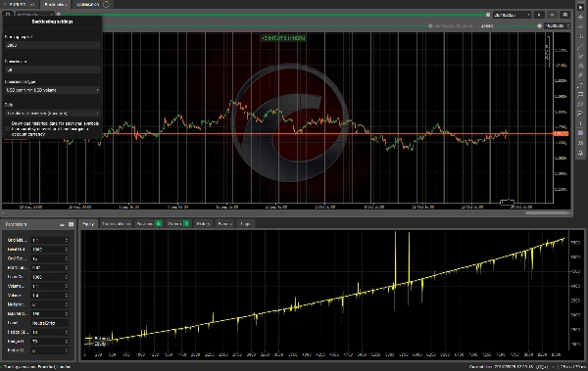Switch to the Optimization tab
The height and width of the screenshot is (371, 588).
tap(88, 5)
